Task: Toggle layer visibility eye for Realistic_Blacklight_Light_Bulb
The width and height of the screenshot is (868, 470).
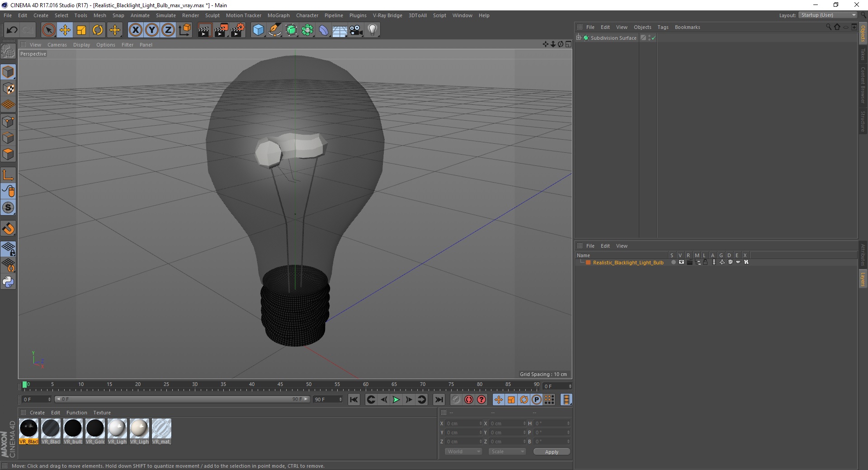Action: coord(681,262)
